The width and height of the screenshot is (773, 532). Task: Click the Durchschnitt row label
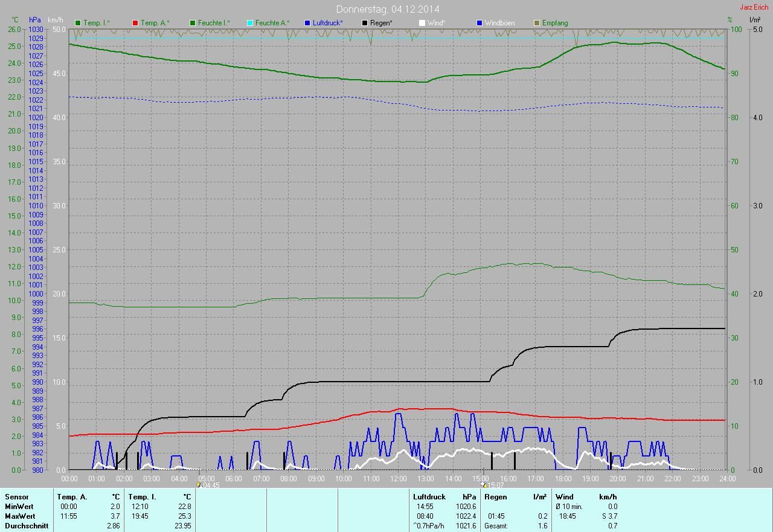coord(27,526)
